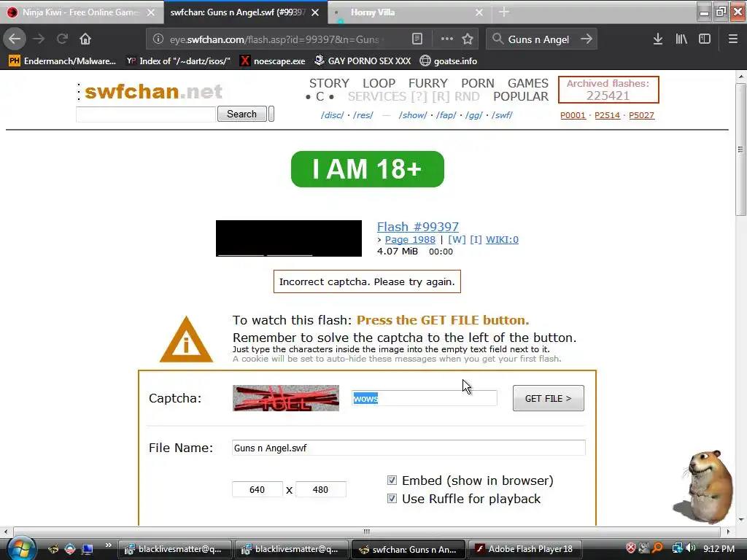Toggle Embed (show in browser) checkbox
The image size is (747, 560).
[392, 480]
